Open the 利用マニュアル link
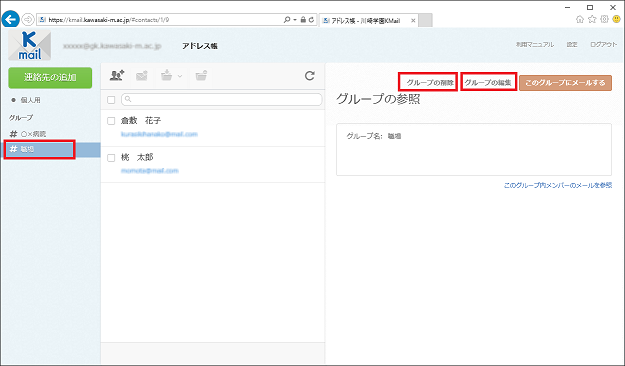The width and height of the screenshot is (625, 366). coord(535,45)
